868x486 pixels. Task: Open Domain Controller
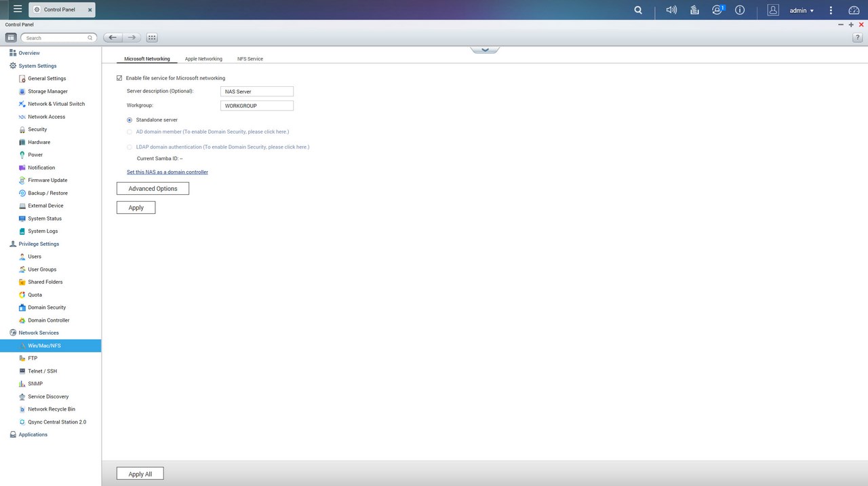tap(48, 320)
